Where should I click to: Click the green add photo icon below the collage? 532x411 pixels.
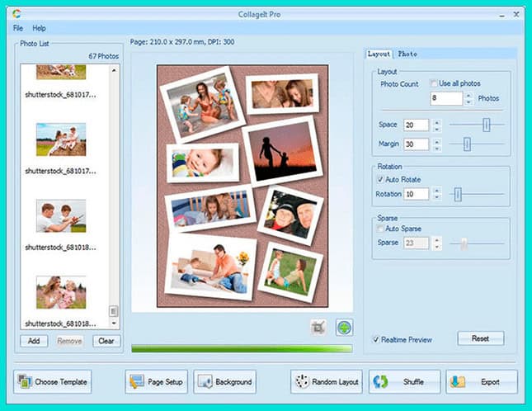(x=344, y=328)
